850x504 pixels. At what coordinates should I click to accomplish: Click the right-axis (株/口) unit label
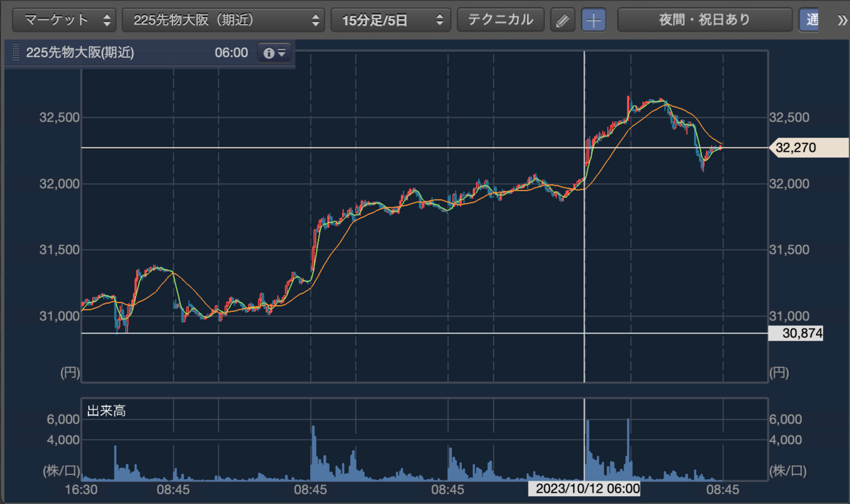tap(788, 471)
